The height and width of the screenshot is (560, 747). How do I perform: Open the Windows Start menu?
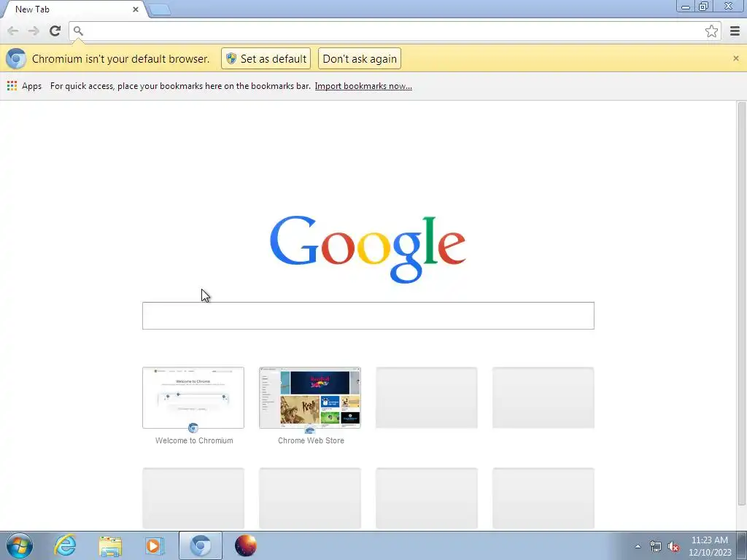(x=19, y=545)
